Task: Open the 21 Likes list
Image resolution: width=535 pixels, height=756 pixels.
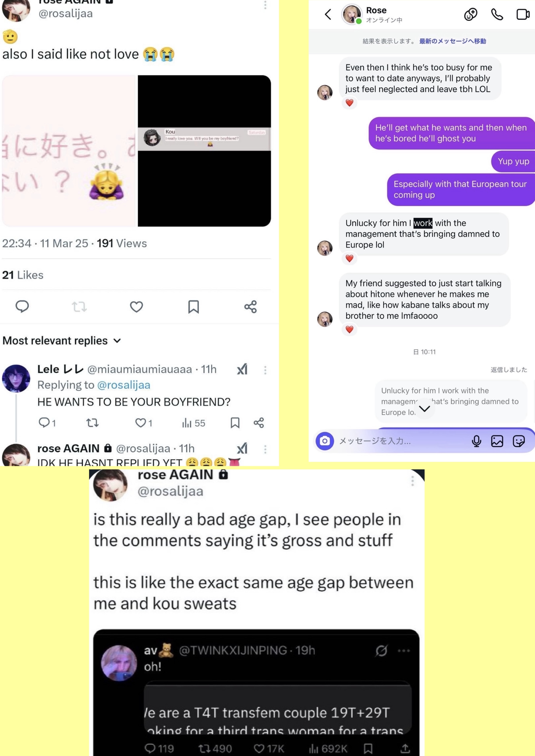Action: tap(23, 275)
